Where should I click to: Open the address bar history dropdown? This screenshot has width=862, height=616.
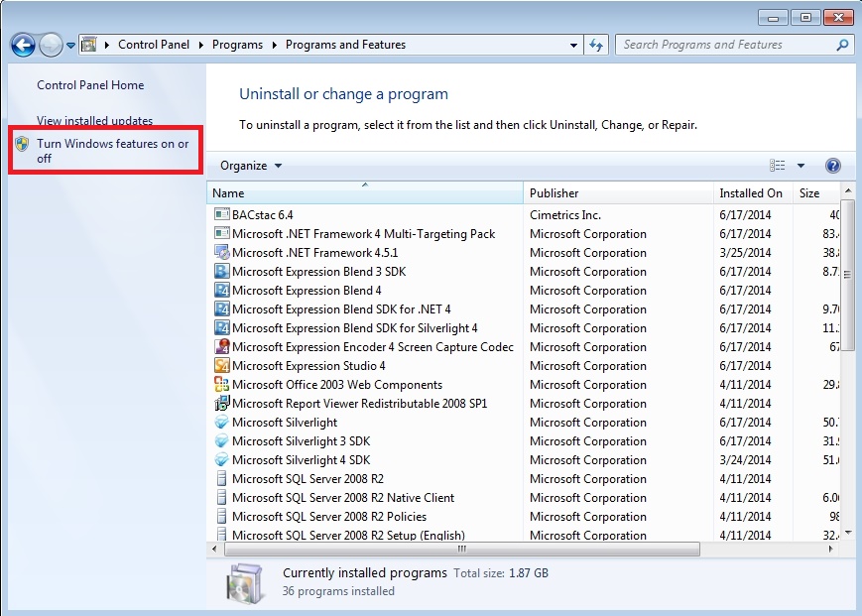573,45
